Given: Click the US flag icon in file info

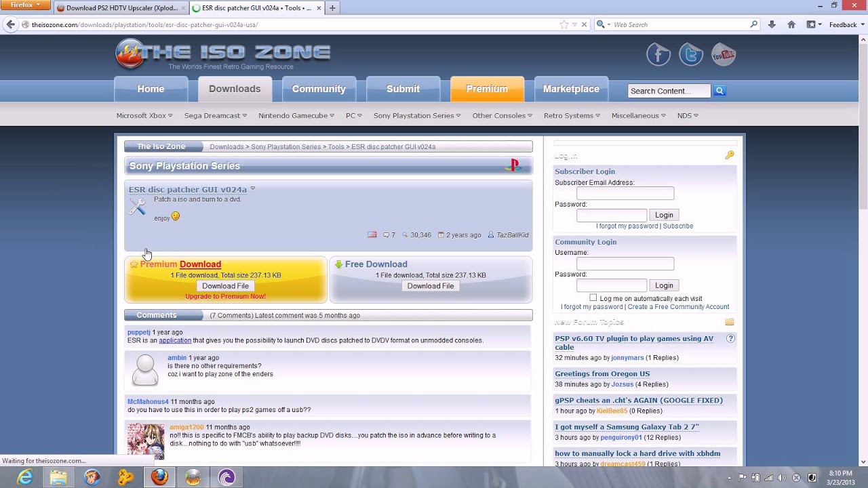Looking at the screenshot, I should click(372, 235).
